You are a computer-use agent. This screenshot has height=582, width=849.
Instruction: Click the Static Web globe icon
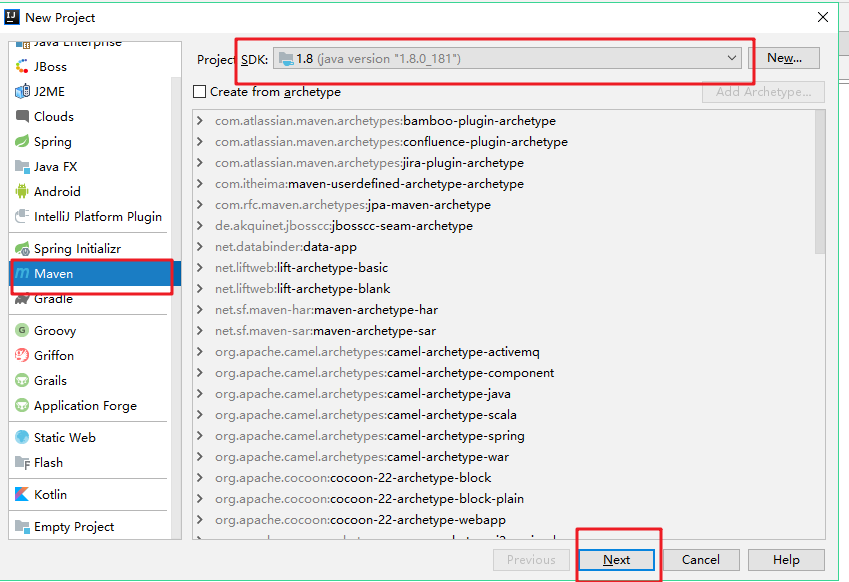pos(22,437)
